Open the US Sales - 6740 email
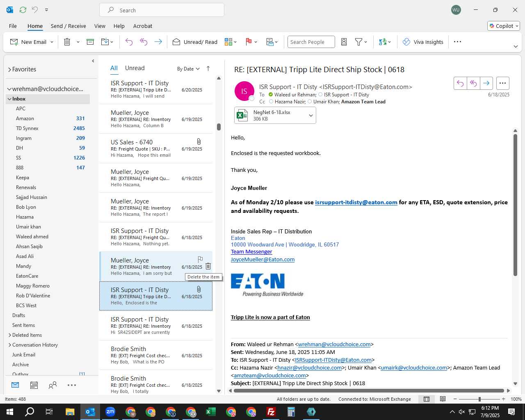Viewport: 525px width, 420px height. (156, 148)
